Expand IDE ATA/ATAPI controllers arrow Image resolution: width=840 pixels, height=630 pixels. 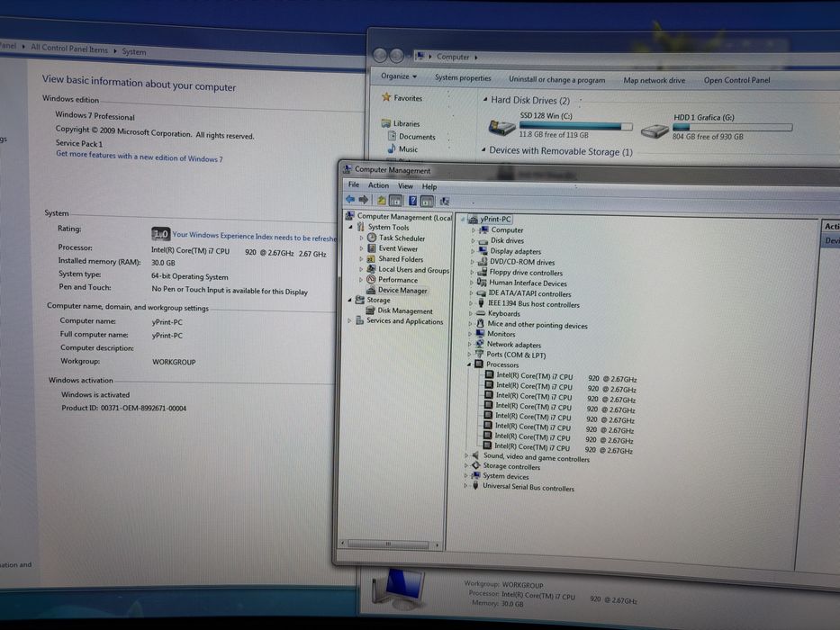[x=471, y=293]
